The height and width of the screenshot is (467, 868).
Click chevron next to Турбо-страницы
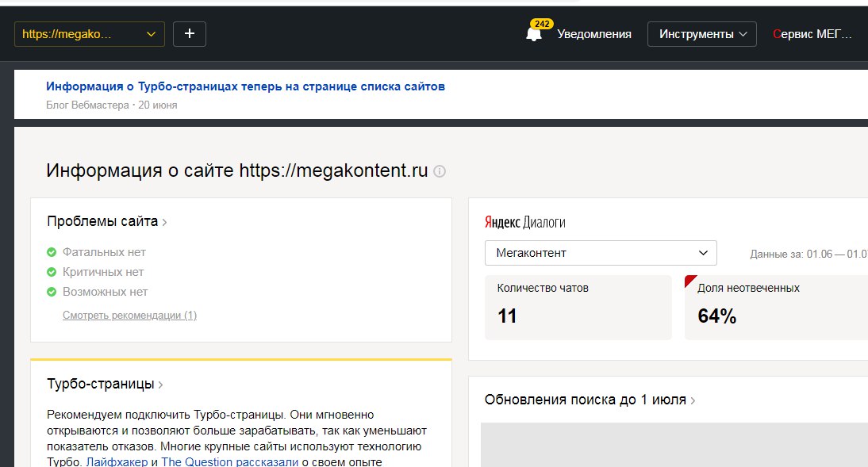[160, 385]
